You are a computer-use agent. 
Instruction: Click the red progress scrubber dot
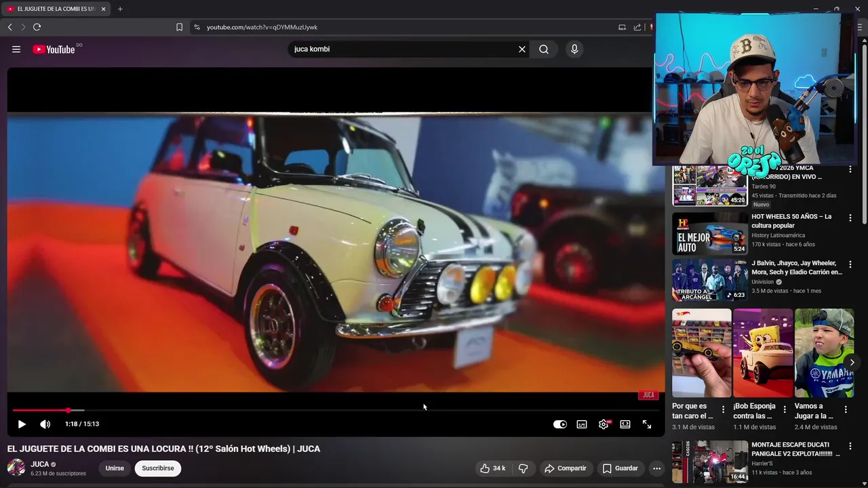(x=68, y=410)
